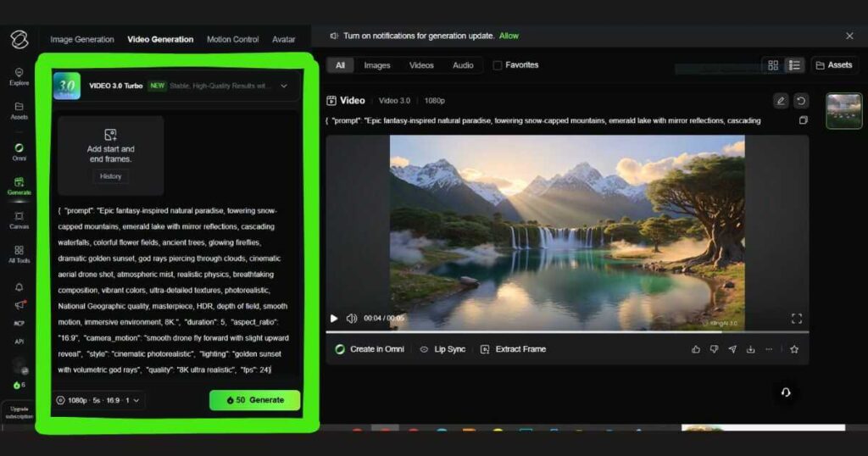
Task: Open the Explore section in the sidebar
Action: pyautogui.click(x=19, y=76)
